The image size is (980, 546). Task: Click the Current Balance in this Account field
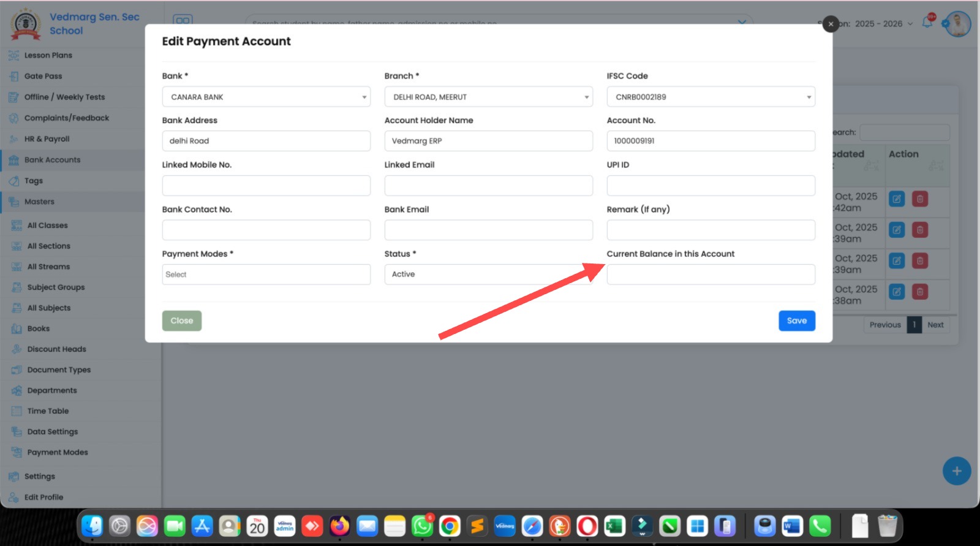pos(711,274)
